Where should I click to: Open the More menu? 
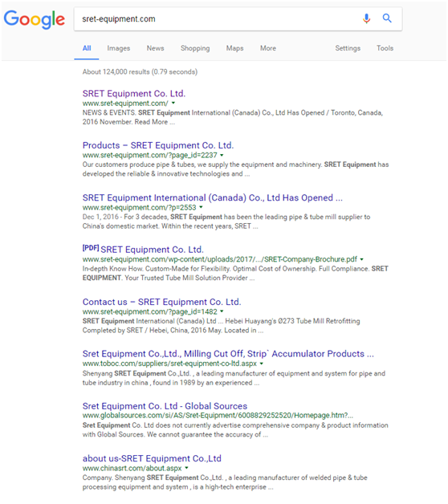[268, 48]
